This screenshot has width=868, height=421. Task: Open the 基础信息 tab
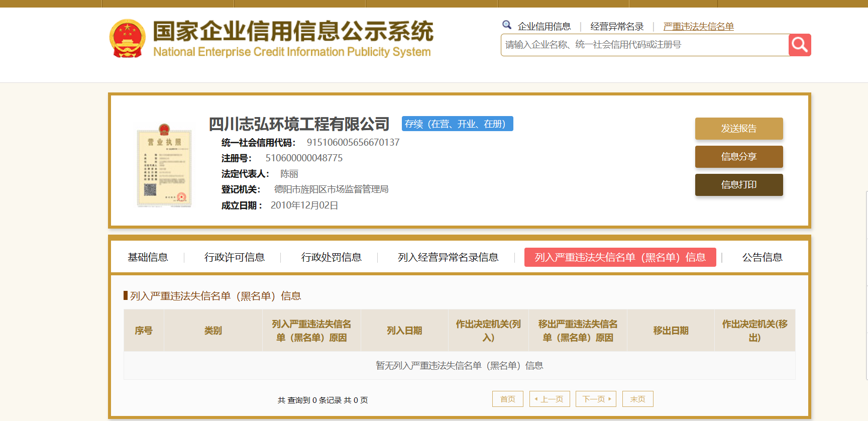coord(148,257)
